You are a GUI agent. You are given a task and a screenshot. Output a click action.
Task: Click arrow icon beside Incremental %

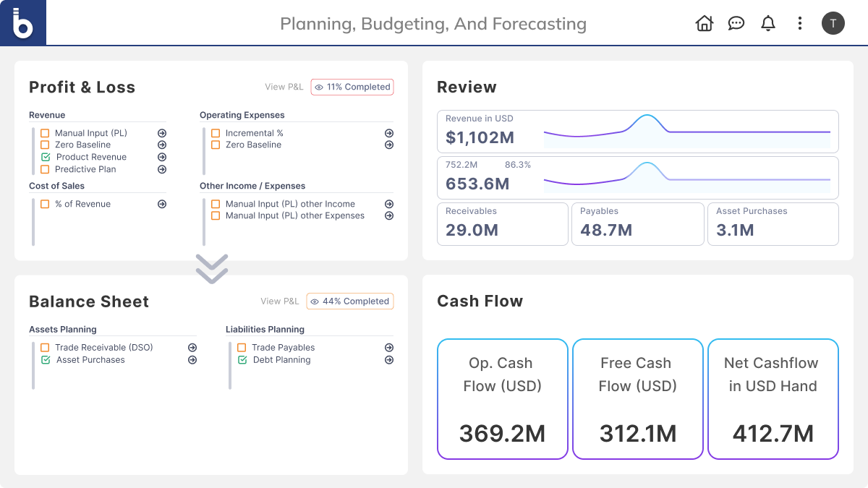coord(389,133)
